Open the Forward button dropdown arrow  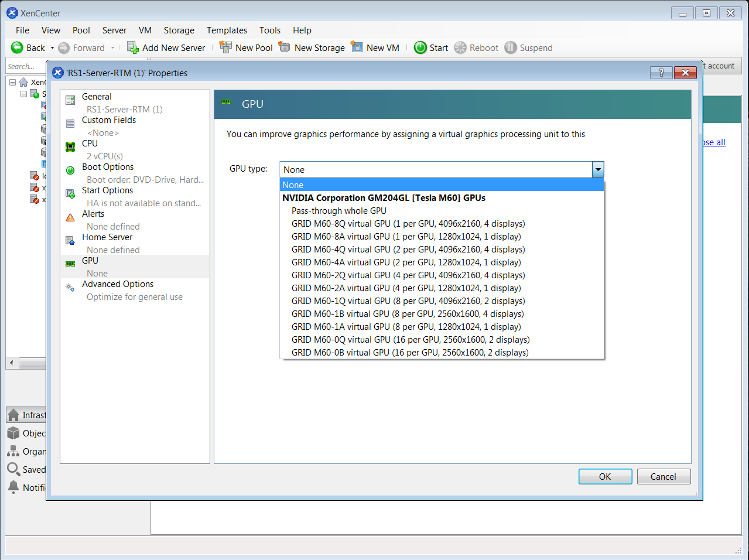click(111, 47)
